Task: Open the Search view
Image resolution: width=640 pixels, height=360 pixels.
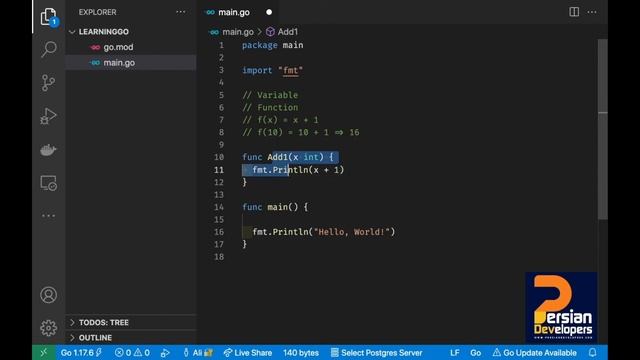Action: [x=49, y=49]
